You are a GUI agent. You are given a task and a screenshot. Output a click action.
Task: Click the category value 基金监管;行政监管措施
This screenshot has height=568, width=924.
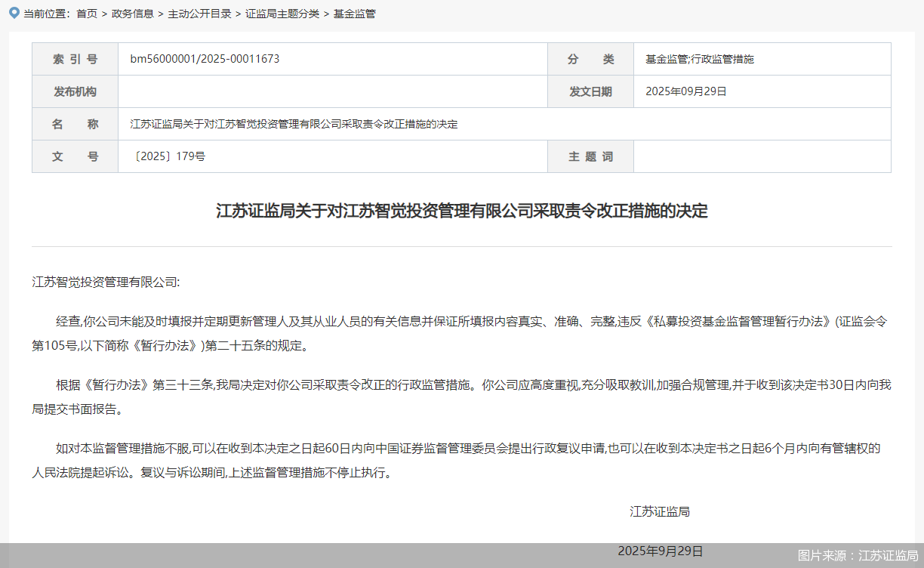(x=699, y=58)
